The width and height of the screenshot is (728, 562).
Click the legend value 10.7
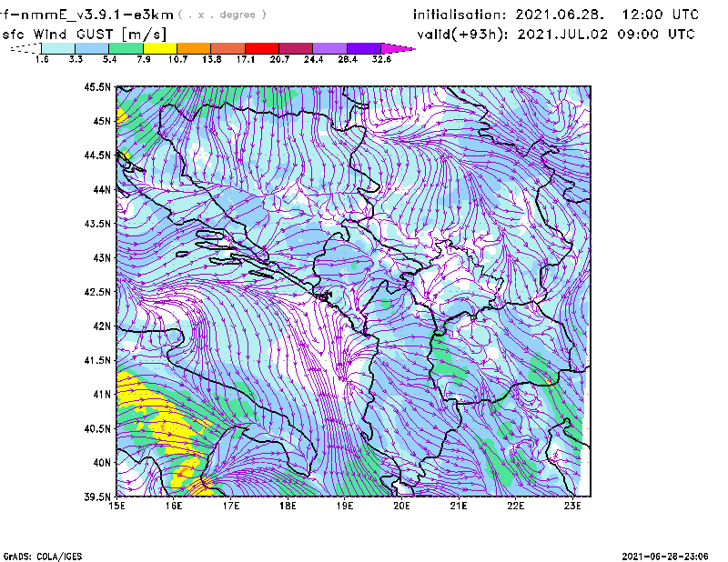pyautogui.click(x=177, y=59)
